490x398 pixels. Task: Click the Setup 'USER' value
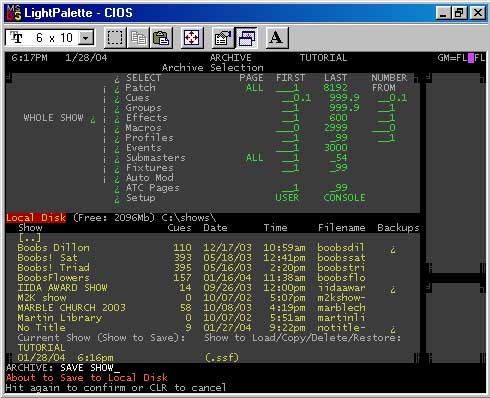pos(287,198)
